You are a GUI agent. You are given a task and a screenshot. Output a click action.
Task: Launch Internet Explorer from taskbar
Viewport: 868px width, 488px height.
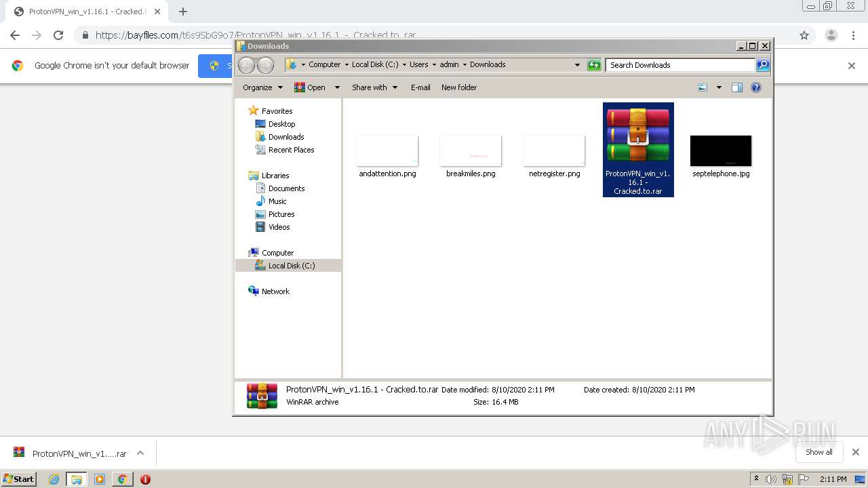54,479
